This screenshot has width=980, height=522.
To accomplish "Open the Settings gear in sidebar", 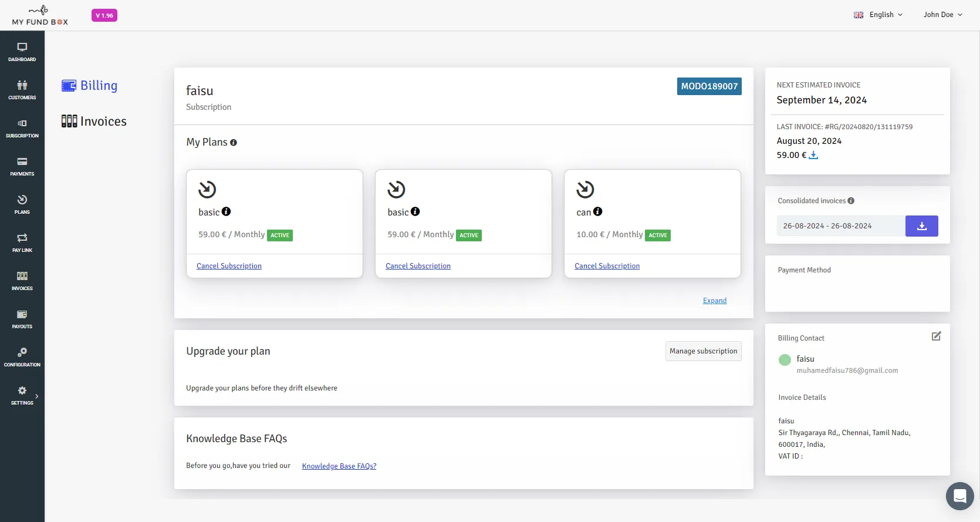I will tap(22, 391).
